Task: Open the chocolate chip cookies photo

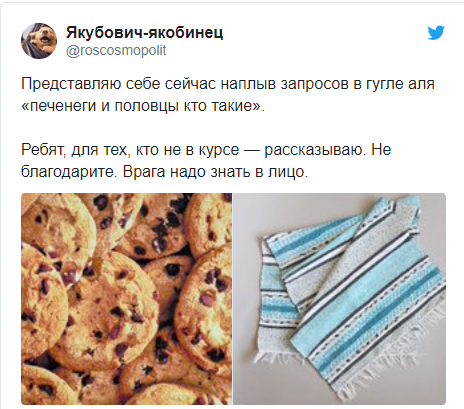Action: pyautogui.click(x=126, y=299)
